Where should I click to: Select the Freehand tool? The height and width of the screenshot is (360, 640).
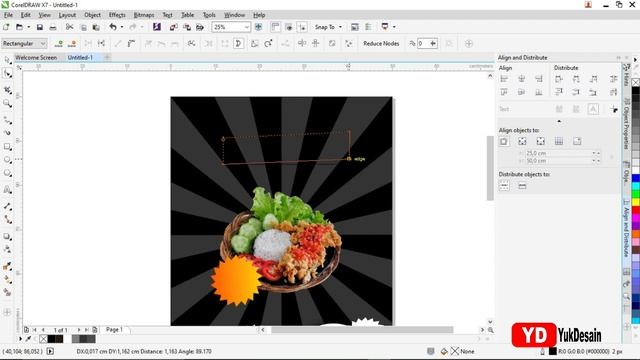(7, 120)
